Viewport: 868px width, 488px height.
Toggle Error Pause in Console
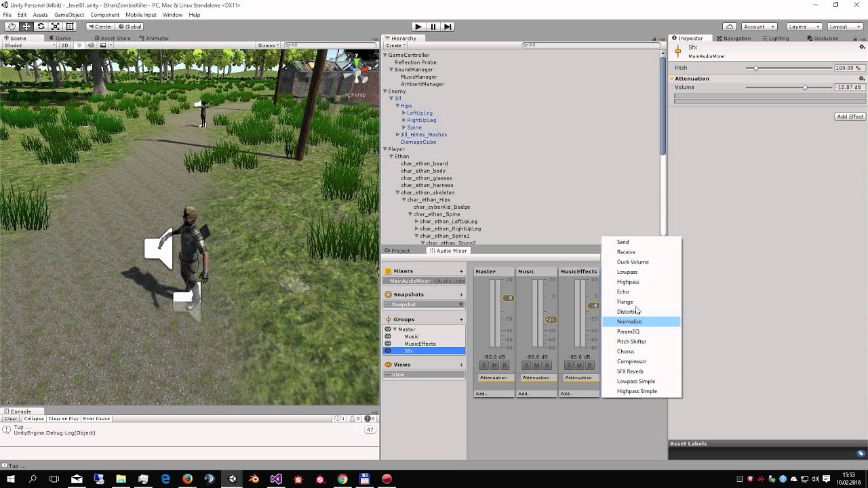click(x=96, y=419)
